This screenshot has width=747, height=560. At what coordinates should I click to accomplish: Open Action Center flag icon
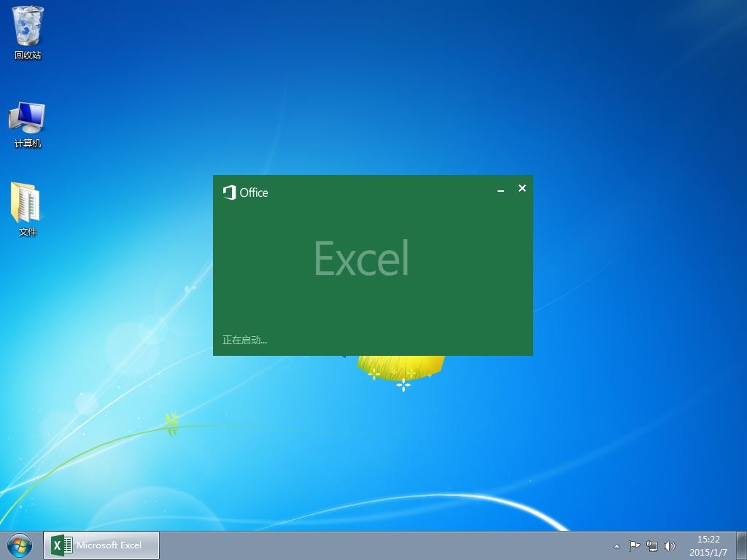[x=634, y=546]
